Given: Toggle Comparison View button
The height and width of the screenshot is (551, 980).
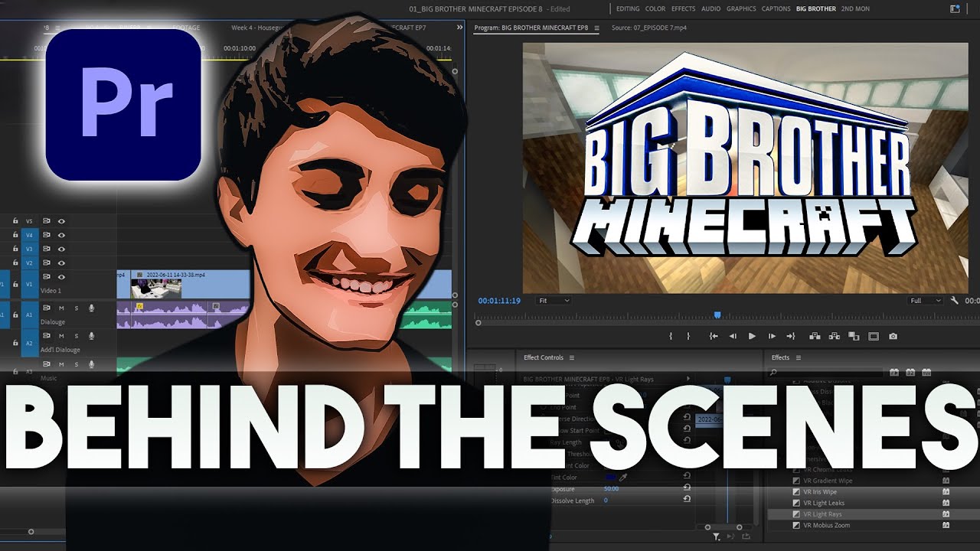Looking at the screenshot, I should click(854, 336).
